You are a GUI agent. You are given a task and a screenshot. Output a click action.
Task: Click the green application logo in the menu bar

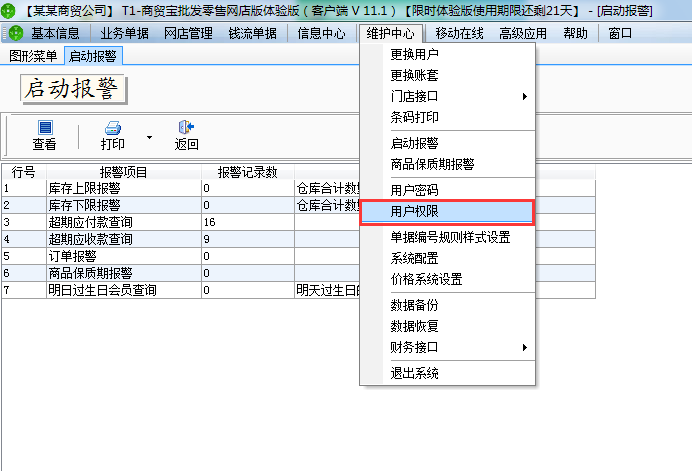15,33
